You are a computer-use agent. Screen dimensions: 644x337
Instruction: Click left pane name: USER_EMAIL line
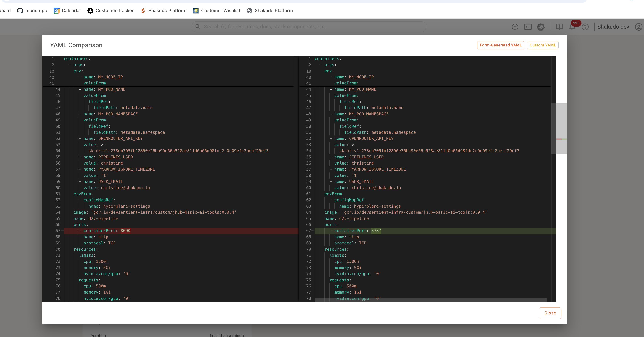(101, 181)
